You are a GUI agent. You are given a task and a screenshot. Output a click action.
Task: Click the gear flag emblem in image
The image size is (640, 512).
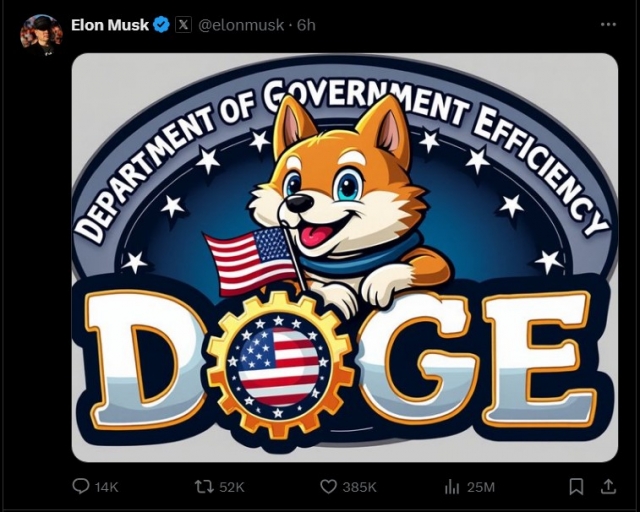(279, 363)
